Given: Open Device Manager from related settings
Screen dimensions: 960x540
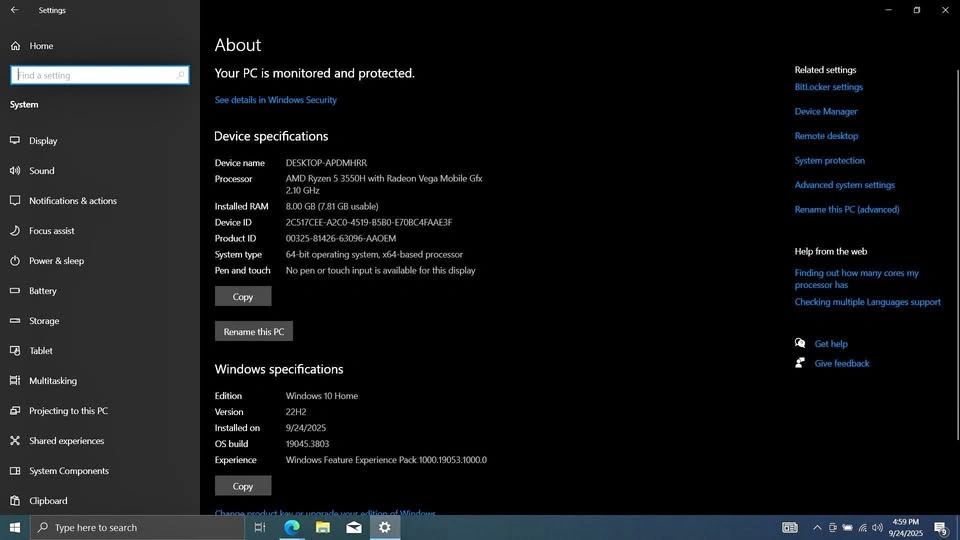Looking at the screenshot, I should [826, 112].
